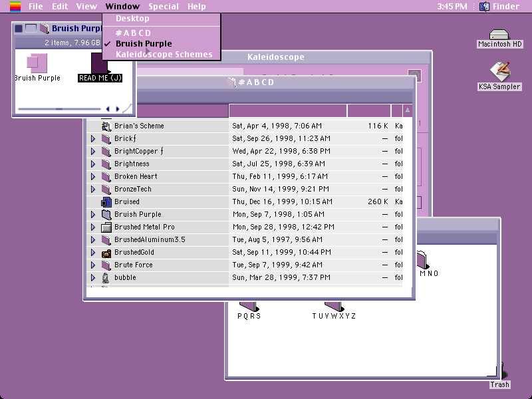This screenshot has height=399, width=532.
Task: Open the Apple menu rainbow icon
Action: pos(15,7)
